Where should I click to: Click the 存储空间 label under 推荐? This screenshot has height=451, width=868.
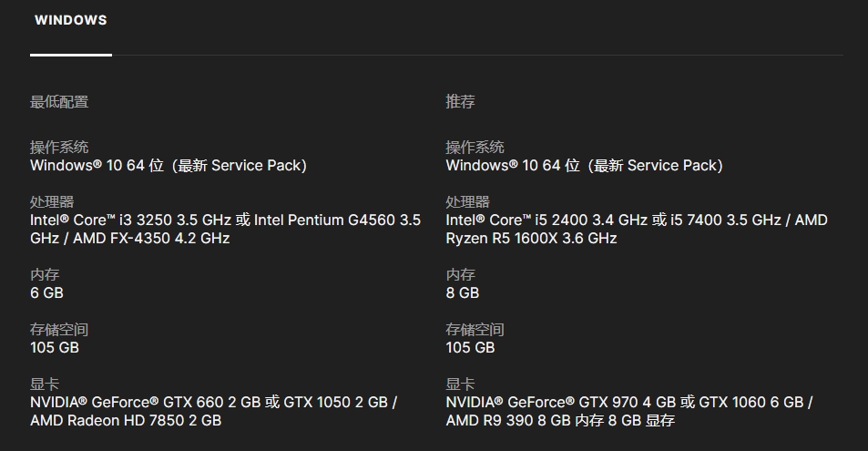[475, 330]
